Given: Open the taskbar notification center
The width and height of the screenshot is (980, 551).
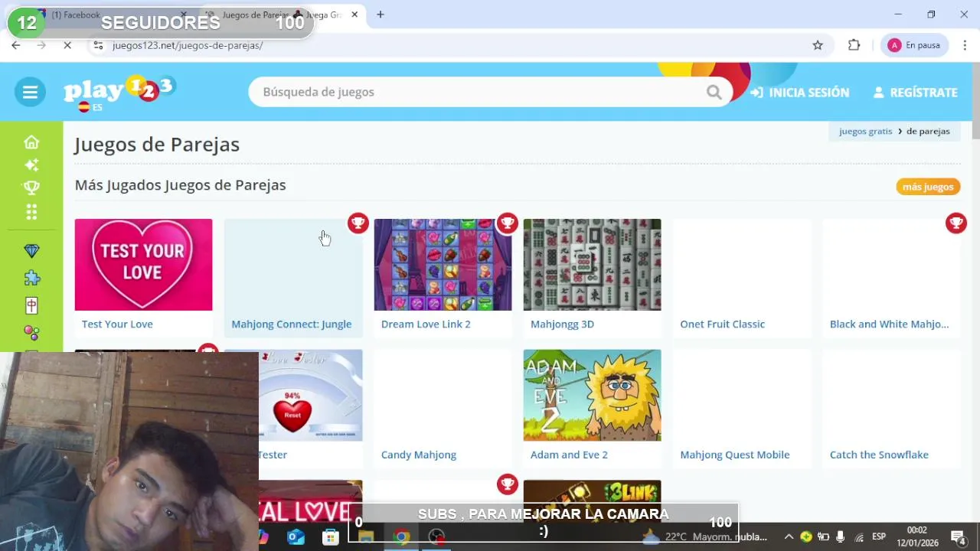Looking at the screenshot, I should pos(958,536).
